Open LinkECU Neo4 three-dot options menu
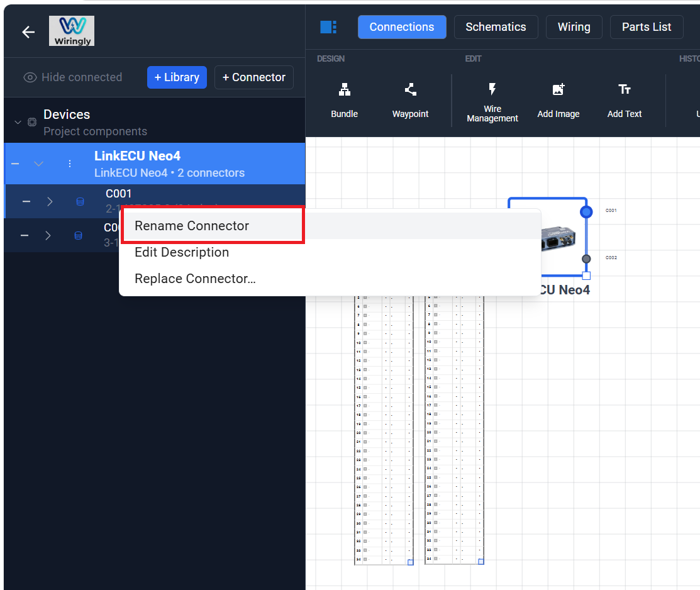 point(70,164)
